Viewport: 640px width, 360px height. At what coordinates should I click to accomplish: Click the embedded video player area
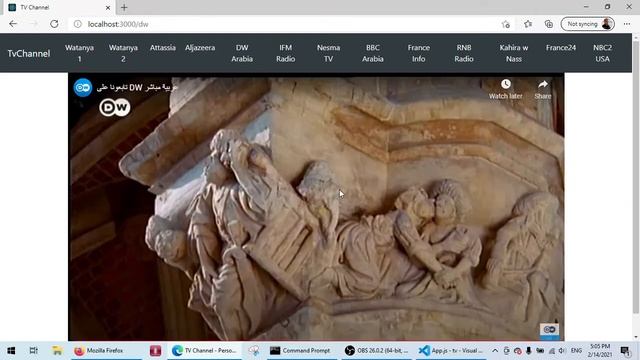[x=316, y=207]
